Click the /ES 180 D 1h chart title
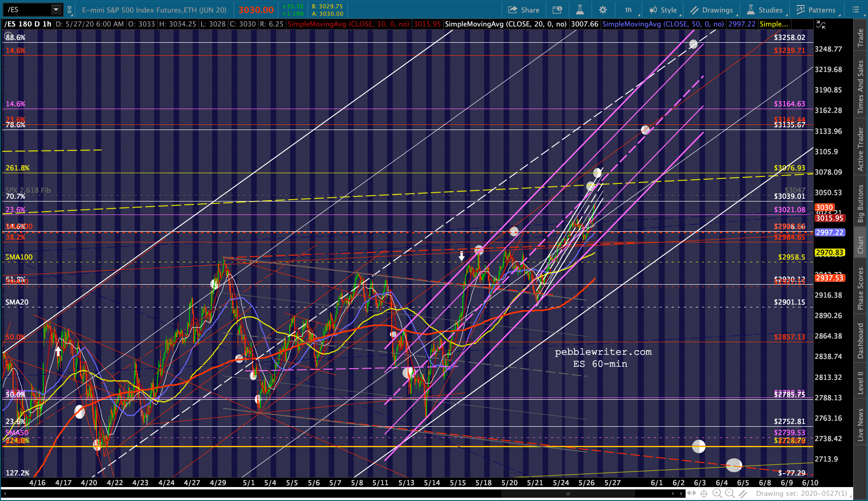Image resolution: width=868 pixels, height=501 pixels. coord(28,24)
